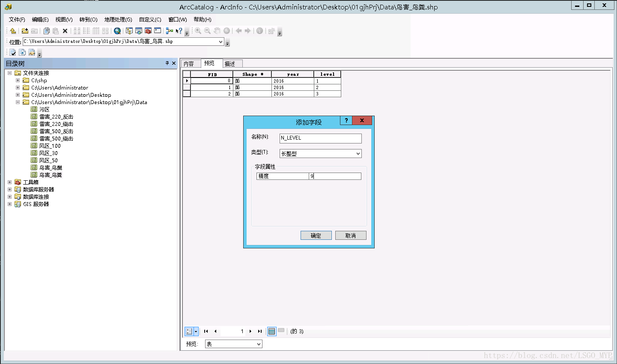Expand the C:\shp folder node

point(18,80)
